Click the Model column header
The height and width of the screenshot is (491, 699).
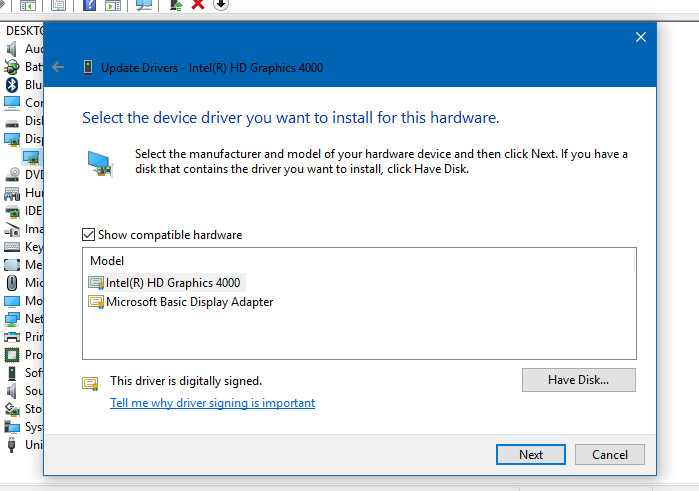[107, 261]
